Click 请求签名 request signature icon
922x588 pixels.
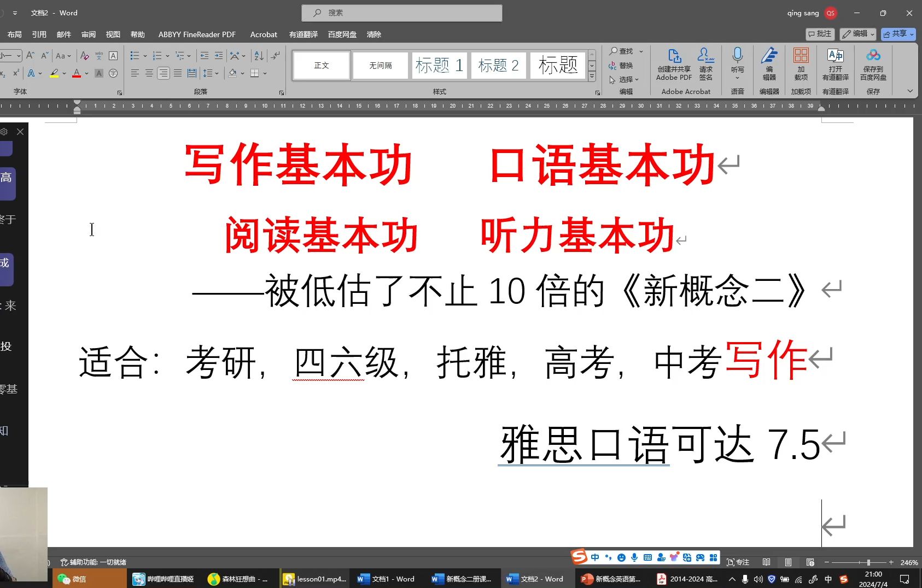(706, 64)
